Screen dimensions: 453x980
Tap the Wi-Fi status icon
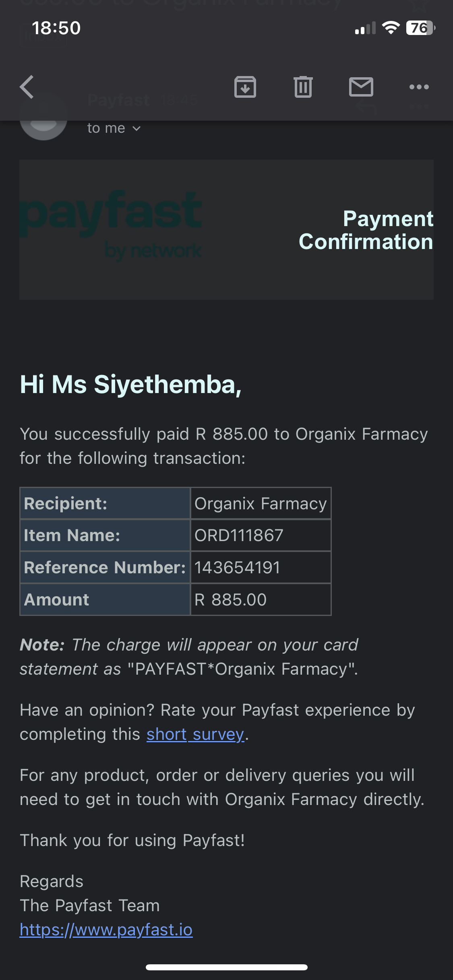pyautogui.click(x=391, y=28)
